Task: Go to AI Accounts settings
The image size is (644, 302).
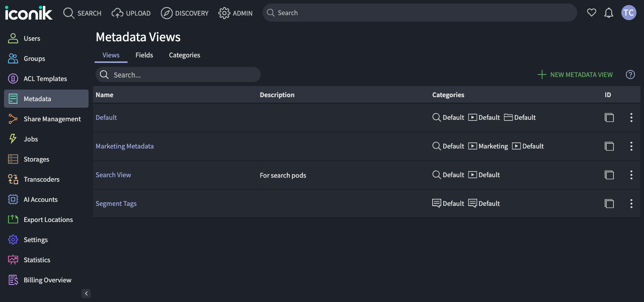Action: pyautogui.click(x=39, y=199)
